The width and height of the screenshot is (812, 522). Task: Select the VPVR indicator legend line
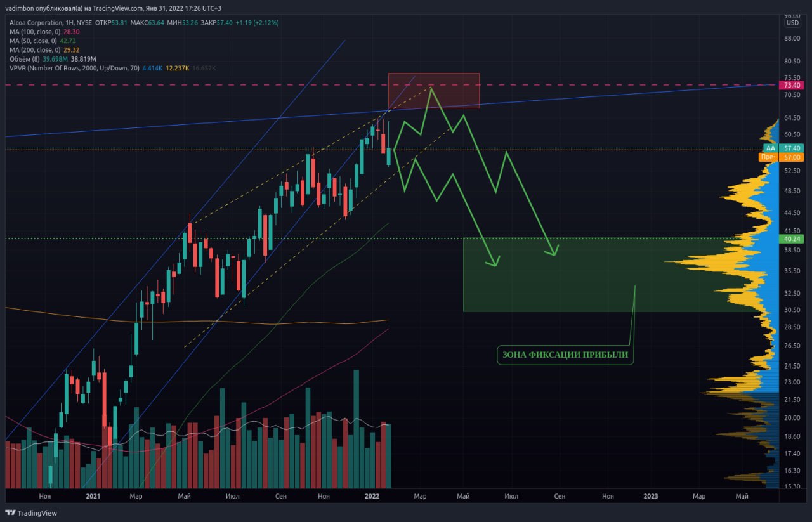[x=113, y=68]
